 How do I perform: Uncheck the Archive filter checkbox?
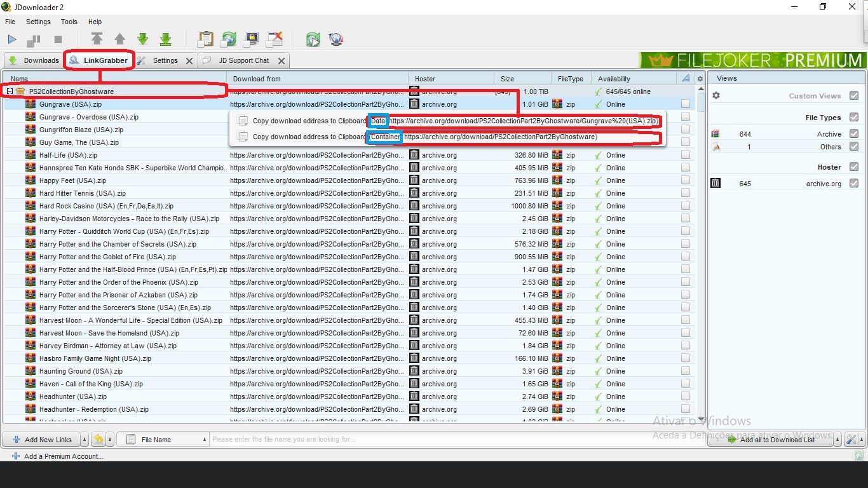(x=854, y=134)
